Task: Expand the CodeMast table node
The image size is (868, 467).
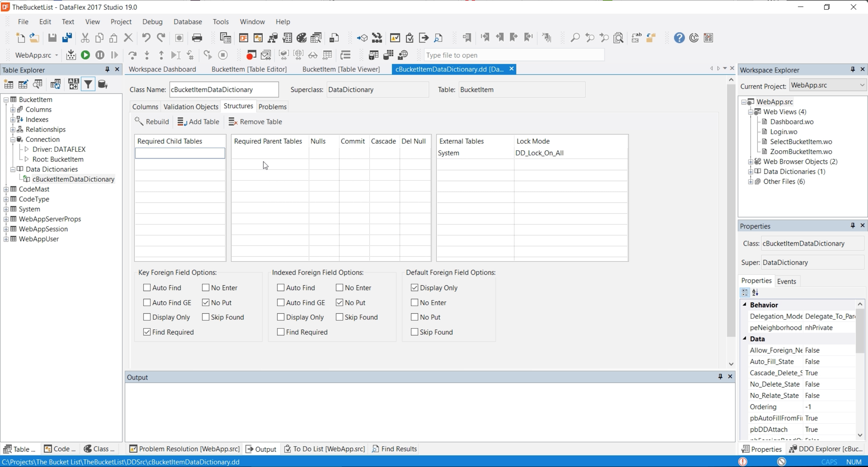Action: click(x=6, y=189)
